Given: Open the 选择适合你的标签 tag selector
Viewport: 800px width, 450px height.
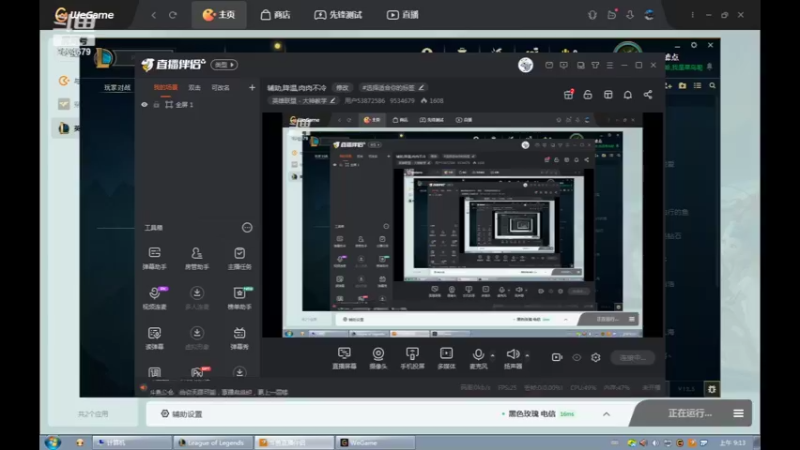Looking at the screenshot, I should 393,88.
